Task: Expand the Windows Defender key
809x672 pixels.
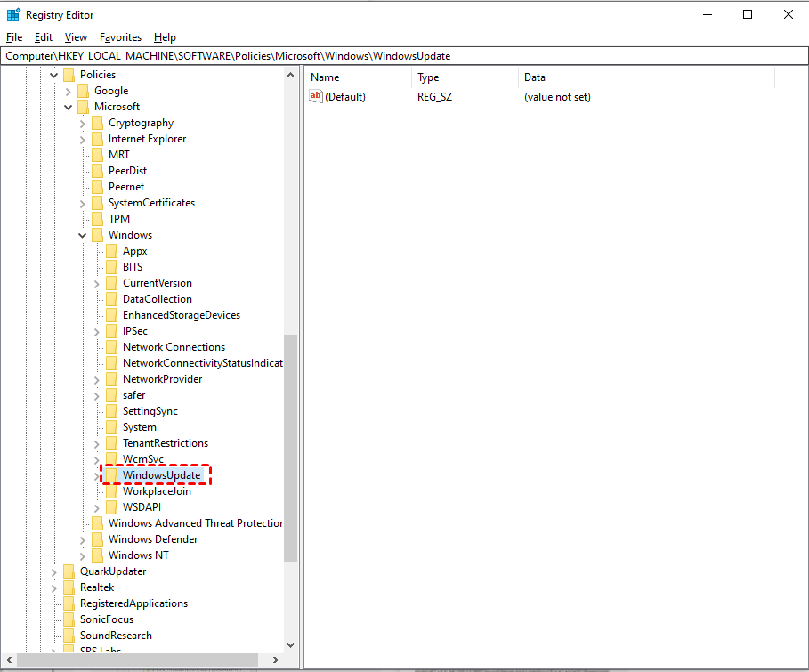Action: [83, 540]
